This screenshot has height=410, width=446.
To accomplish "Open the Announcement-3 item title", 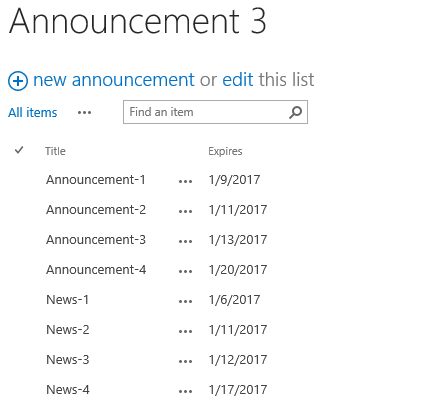I will point(96,240).
